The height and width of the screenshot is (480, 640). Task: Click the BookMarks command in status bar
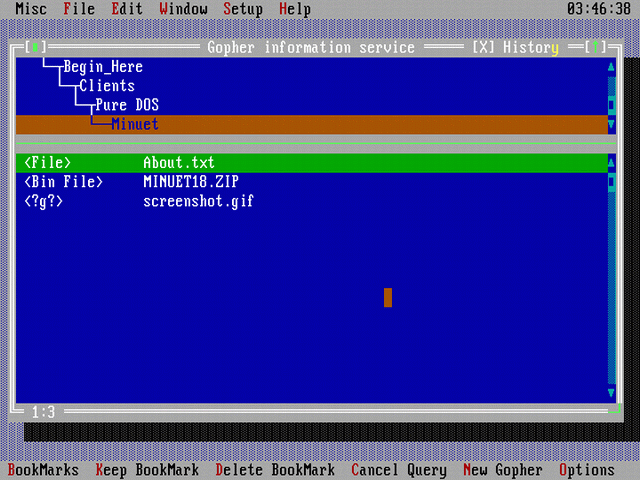[43, 470]
